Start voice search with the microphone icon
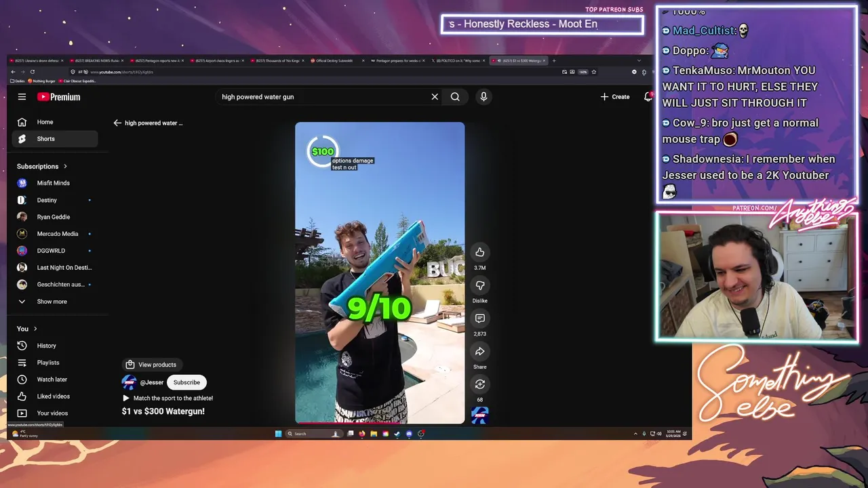Viewport: 868px width, 488px height. [x=484, y=97]
